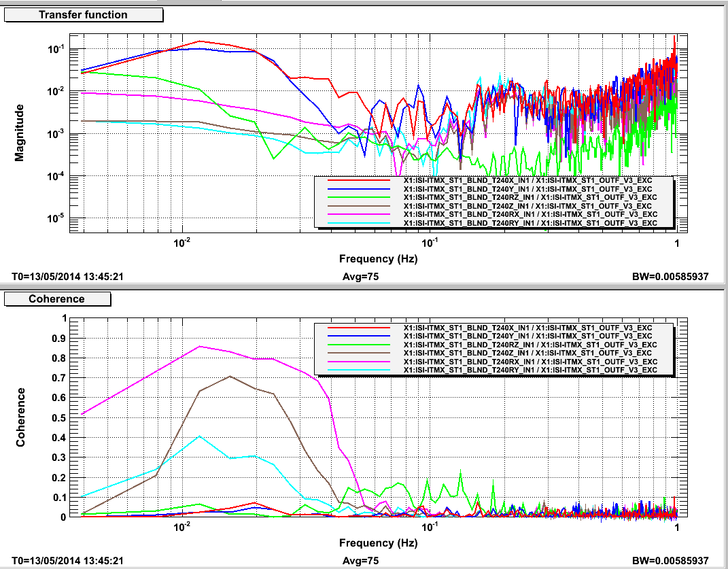Image resolution: width=728 pixels, height=569 pixels.
Task: Click Avg=75 below the Transfer function plot
Action: pyautogui.click(x=360, y=277)
